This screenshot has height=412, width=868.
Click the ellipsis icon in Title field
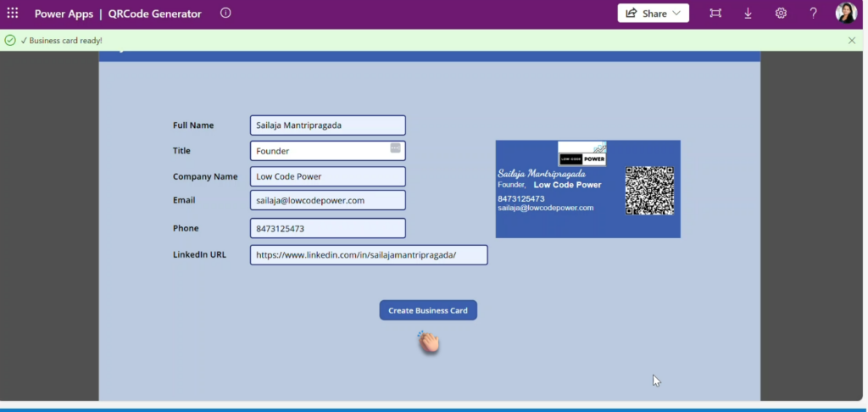(395, 148)
